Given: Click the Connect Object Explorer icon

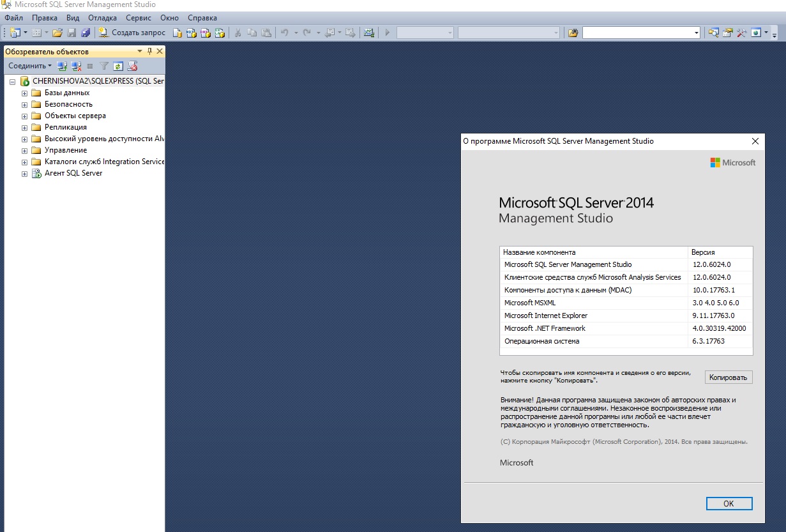Looking at the screenshot, I should (62, 66).
